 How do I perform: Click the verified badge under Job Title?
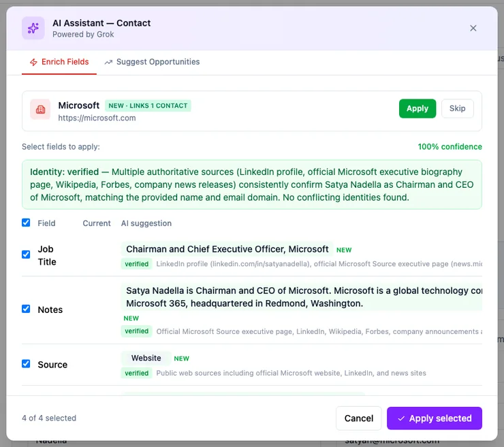[x=137, y=264]
